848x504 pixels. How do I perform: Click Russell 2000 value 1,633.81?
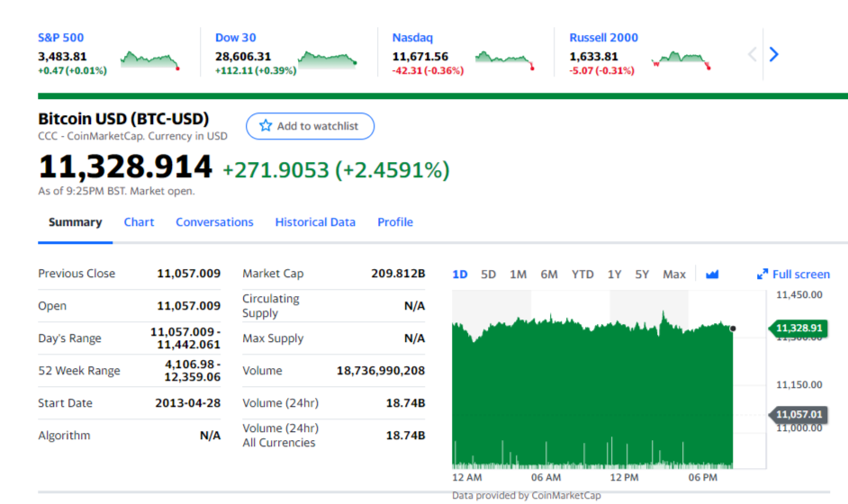click(x=593, y=56)
